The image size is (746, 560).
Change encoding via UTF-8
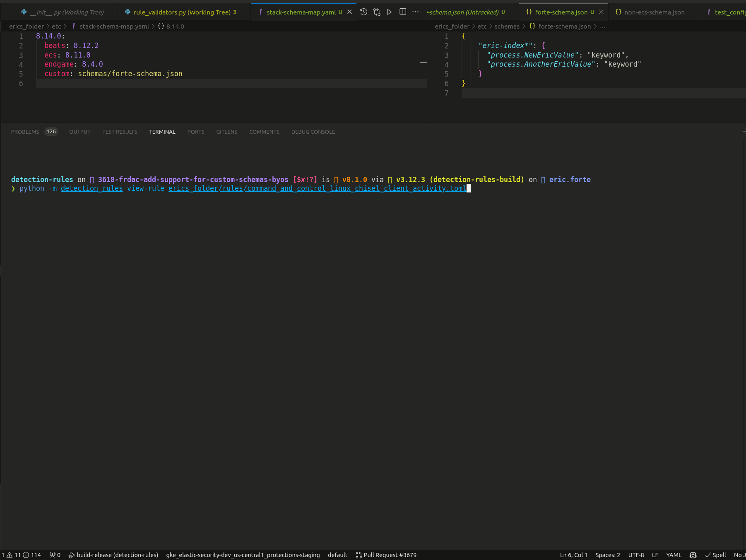pyautogui.click(x=636, y=555)
